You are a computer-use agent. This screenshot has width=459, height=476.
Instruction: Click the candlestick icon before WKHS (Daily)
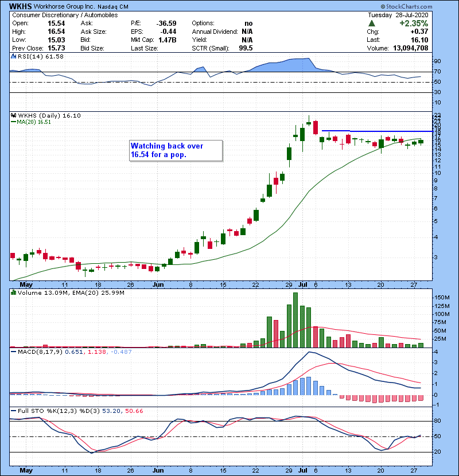[x=14, y=115]
